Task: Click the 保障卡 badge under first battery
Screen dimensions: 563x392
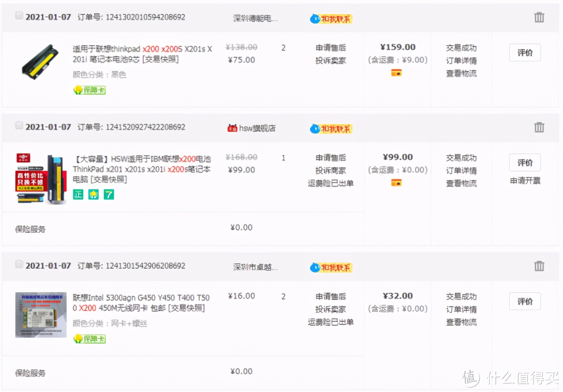Action: 89,90
